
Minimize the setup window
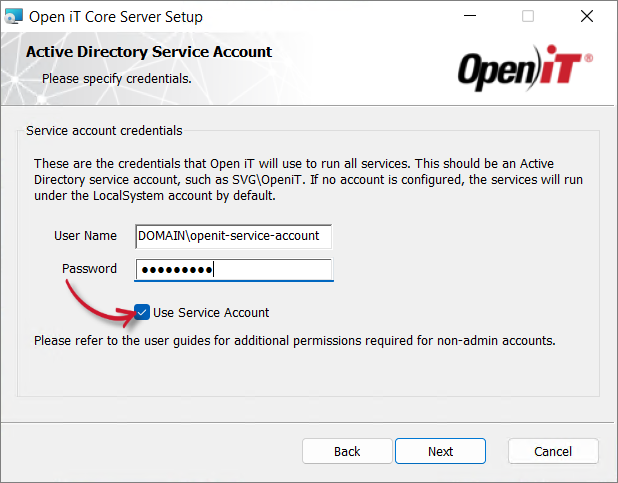pyautogui.click(x=470, y=16)
